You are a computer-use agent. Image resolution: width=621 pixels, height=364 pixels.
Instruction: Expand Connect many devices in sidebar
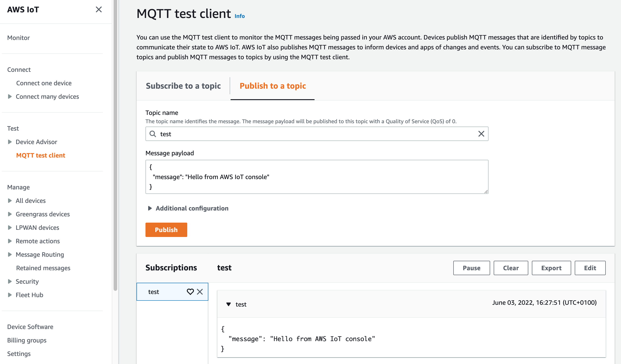(x=10, y=96)
